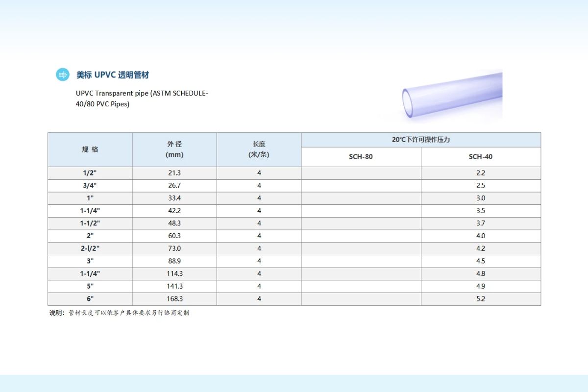Click the SCH-40 sub-header
This screenshot has height=392, width=588.
click(481, 157)
